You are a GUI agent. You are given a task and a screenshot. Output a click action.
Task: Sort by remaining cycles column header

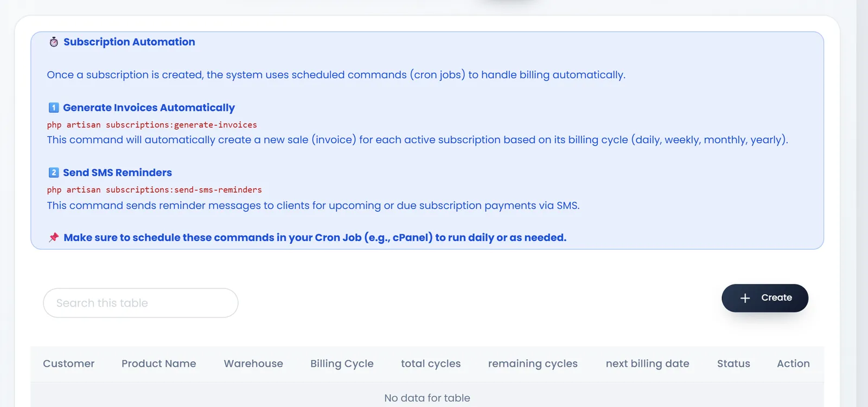pos(533,364)
